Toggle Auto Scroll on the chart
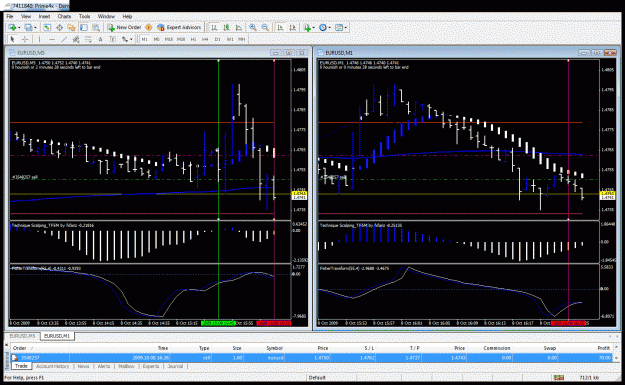This screenshot has height=385, width=625. [x=280, y=28]
